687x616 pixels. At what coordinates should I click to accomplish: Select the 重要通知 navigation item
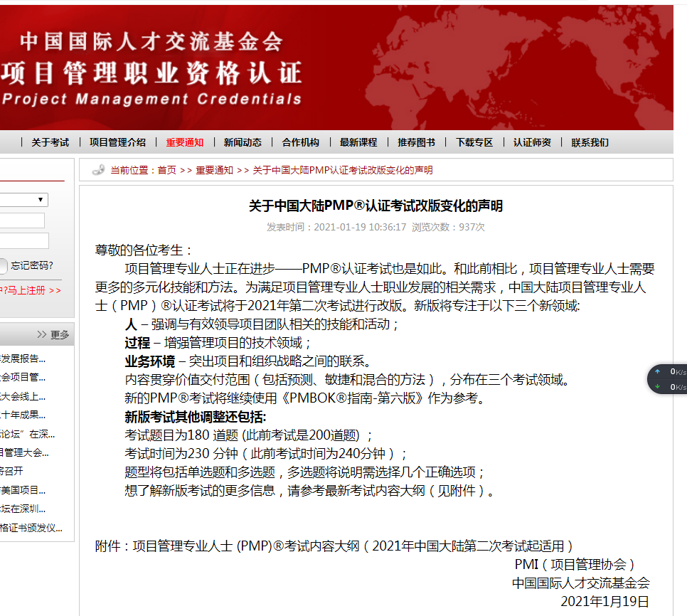[184, 142]
